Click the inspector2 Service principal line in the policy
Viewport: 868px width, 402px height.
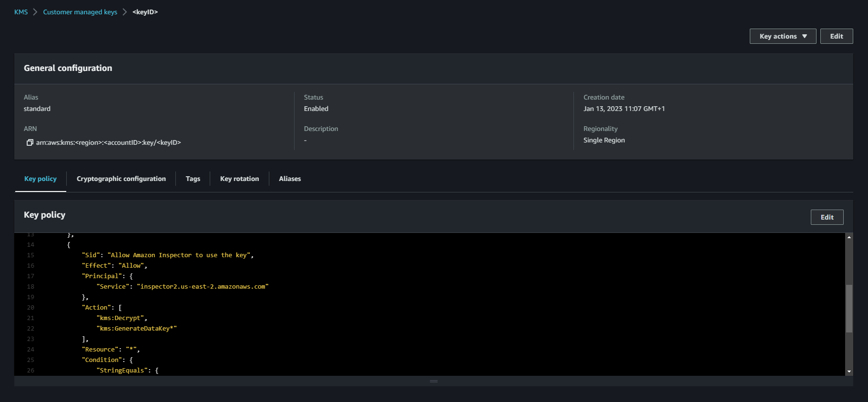coord(183,287)
